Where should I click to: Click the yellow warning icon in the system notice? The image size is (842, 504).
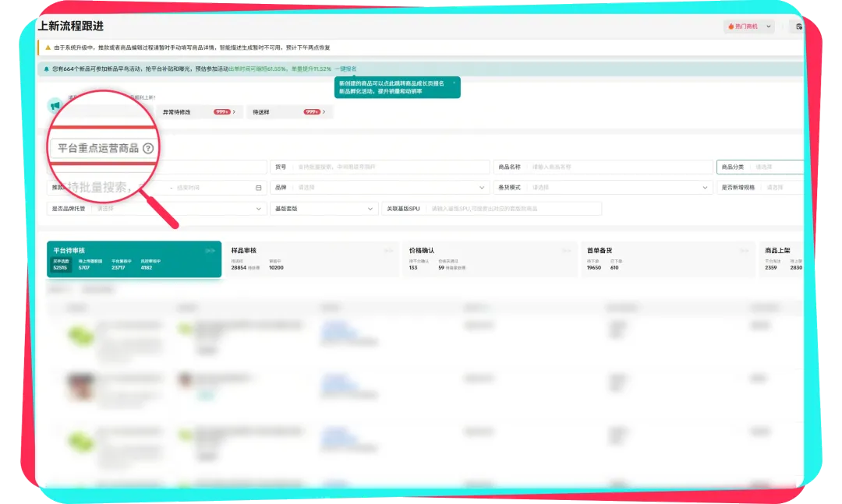click(48, 48)
